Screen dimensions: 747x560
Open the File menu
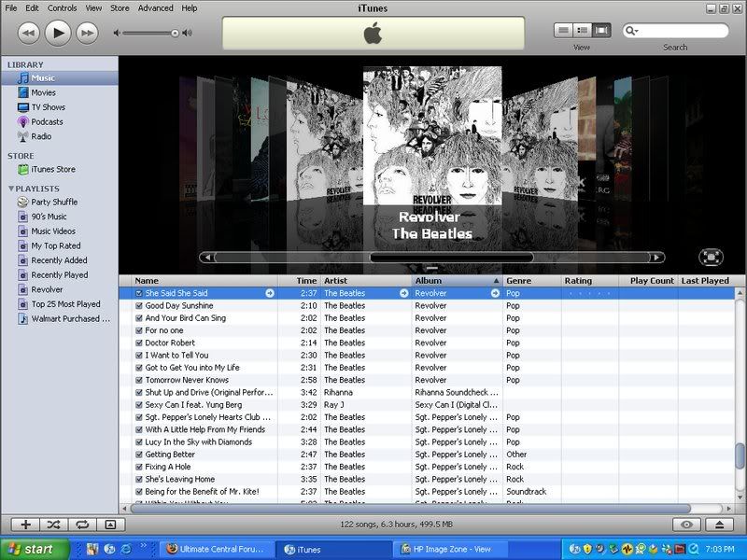(10, 8)
